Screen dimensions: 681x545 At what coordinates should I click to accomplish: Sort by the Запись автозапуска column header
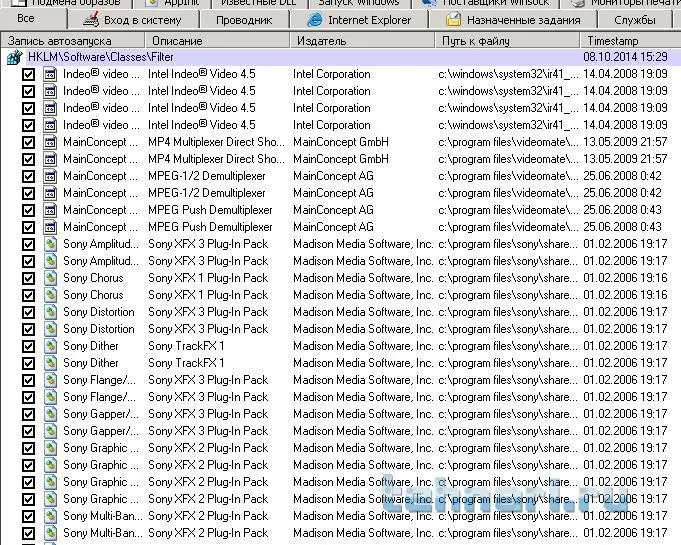pos(73,41)
